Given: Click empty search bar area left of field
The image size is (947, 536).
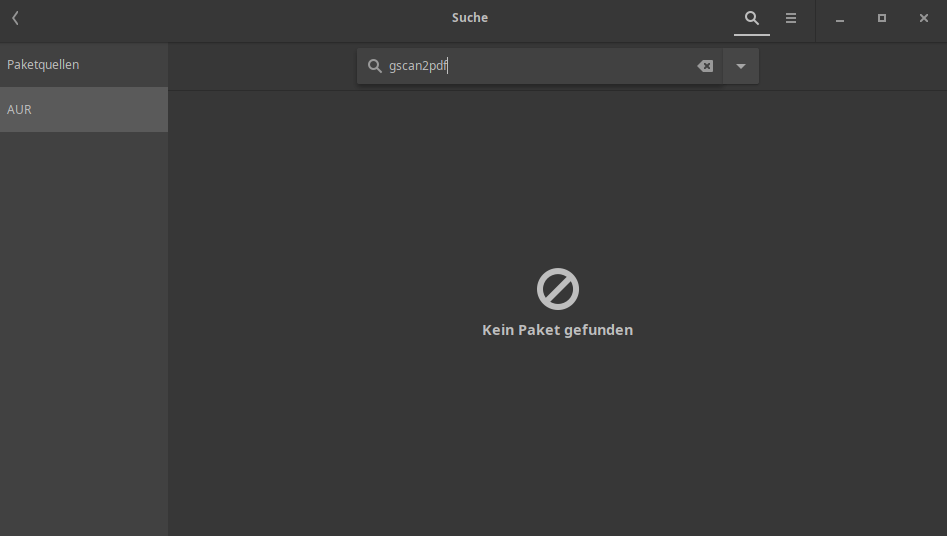Looking at the screenshot, I should point(260,66).
